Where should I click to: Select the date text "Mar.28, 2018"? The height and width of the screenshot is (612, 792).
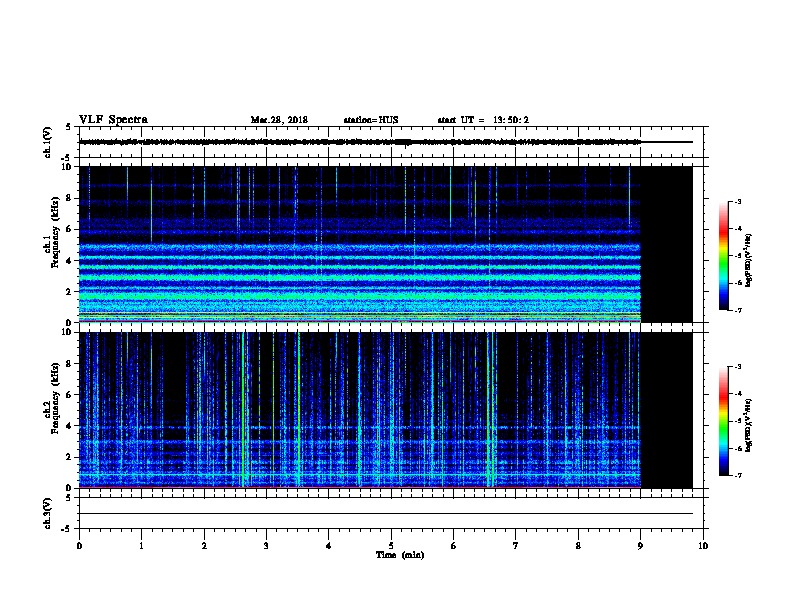coord(279,120)
